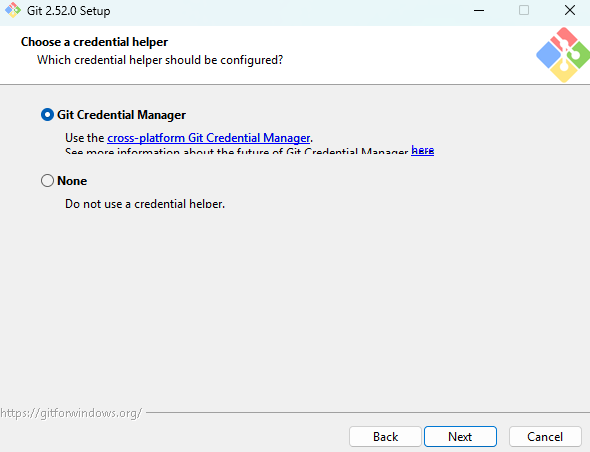Close the Git 2.52.0 Setup window
This screenshot has width=590, height=452.
570,10
